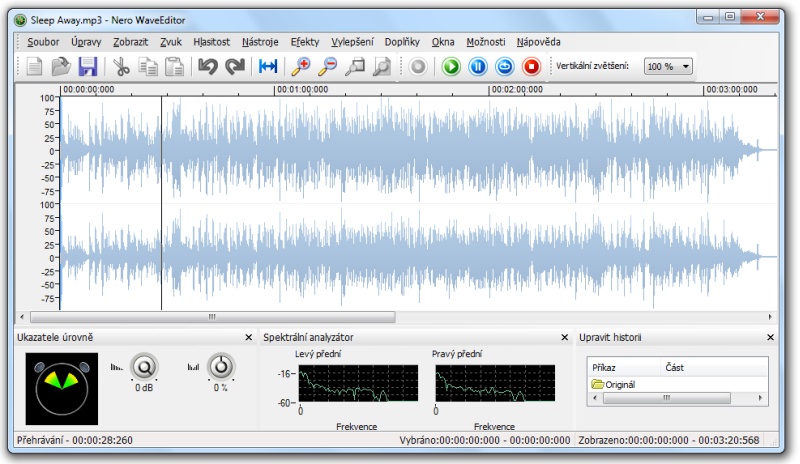Viewport: 800px width, 464px height.
Task: Open the Efekty menu
Action: [x=305, y=42]
